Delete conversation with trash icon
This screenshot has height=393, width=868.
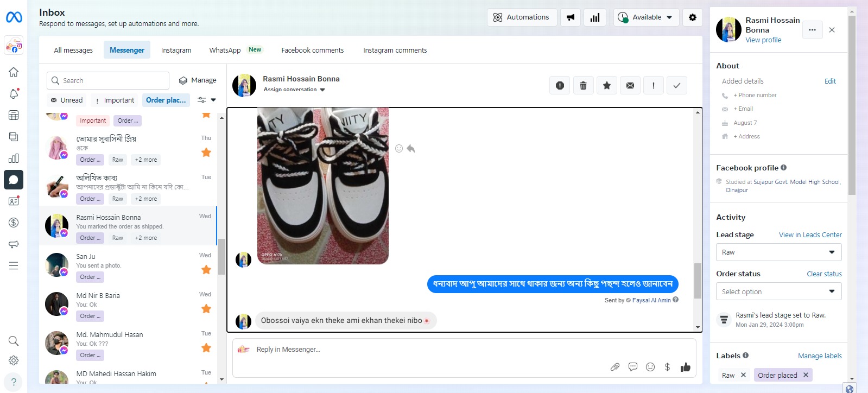583,85
